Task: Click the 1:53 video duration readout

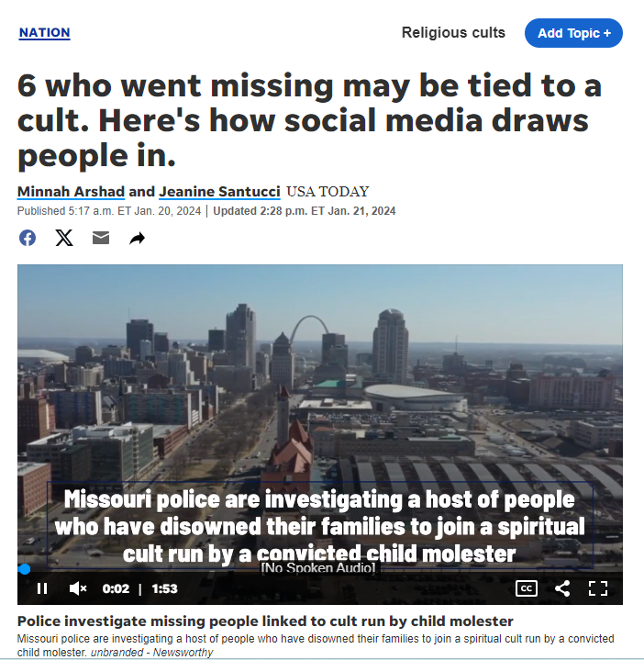Action: tap(164, 588)
